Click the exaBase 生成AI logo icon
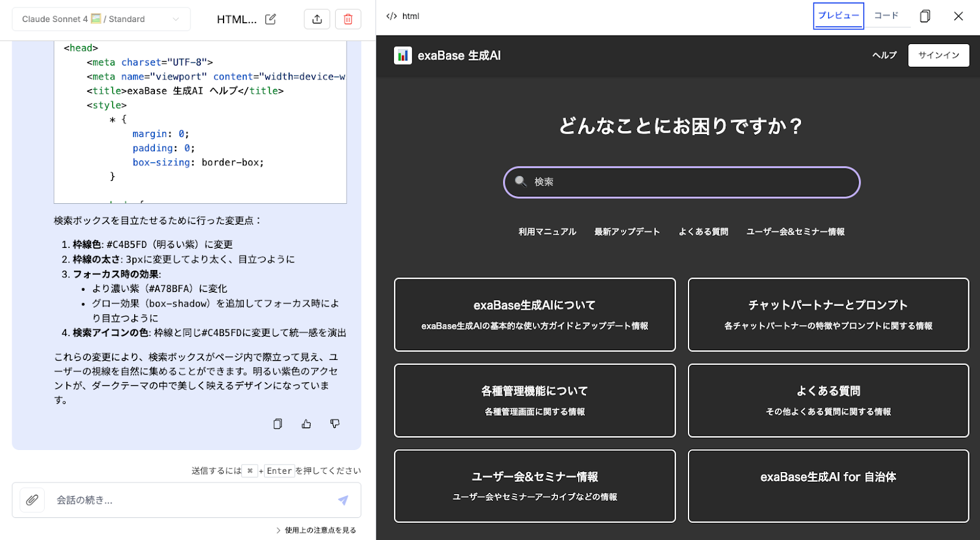980x540 pixels. pos(403,56)
